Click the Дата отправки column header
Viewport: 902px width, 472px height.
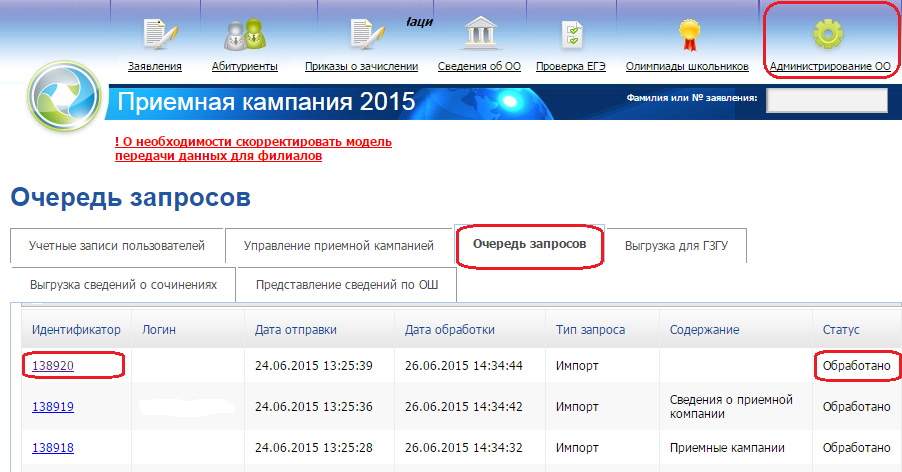tap(319, 329)
